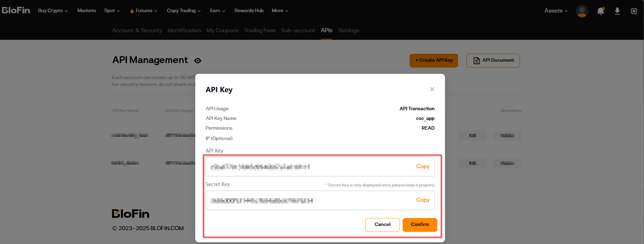Expand the Copy Trading menu

click(183, 11)
